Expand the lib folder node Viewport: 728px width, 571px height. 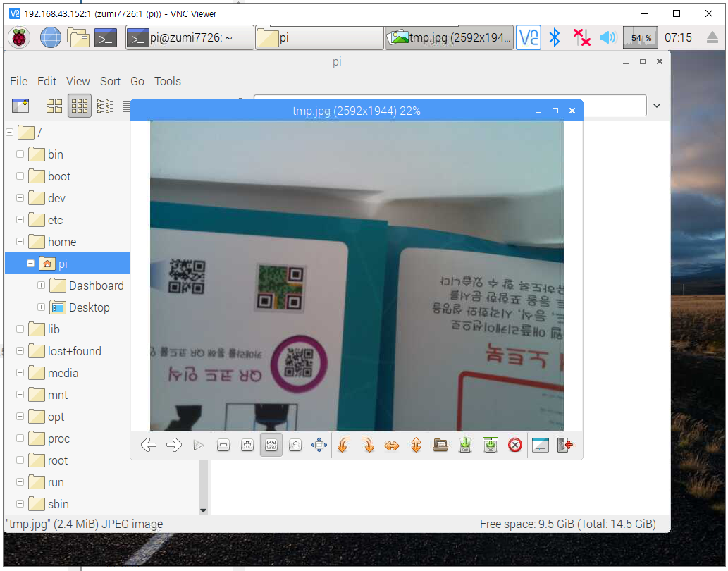click(x=20, y=329)
